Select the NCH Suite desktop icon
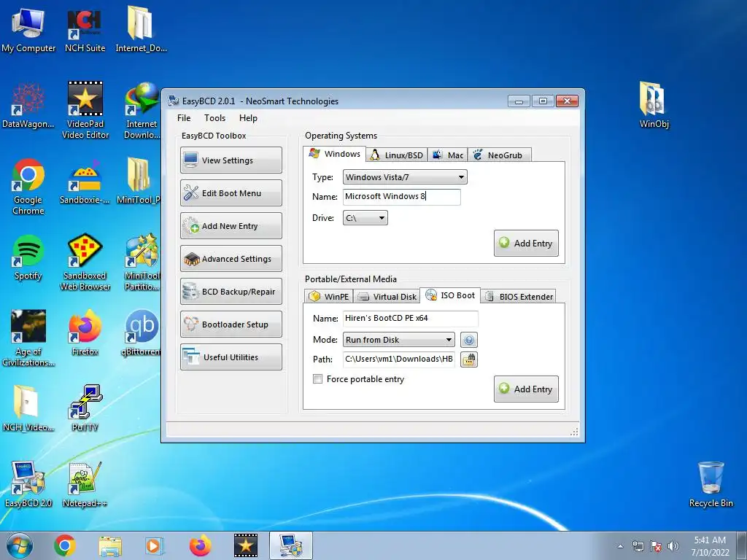 pos(85,31)
